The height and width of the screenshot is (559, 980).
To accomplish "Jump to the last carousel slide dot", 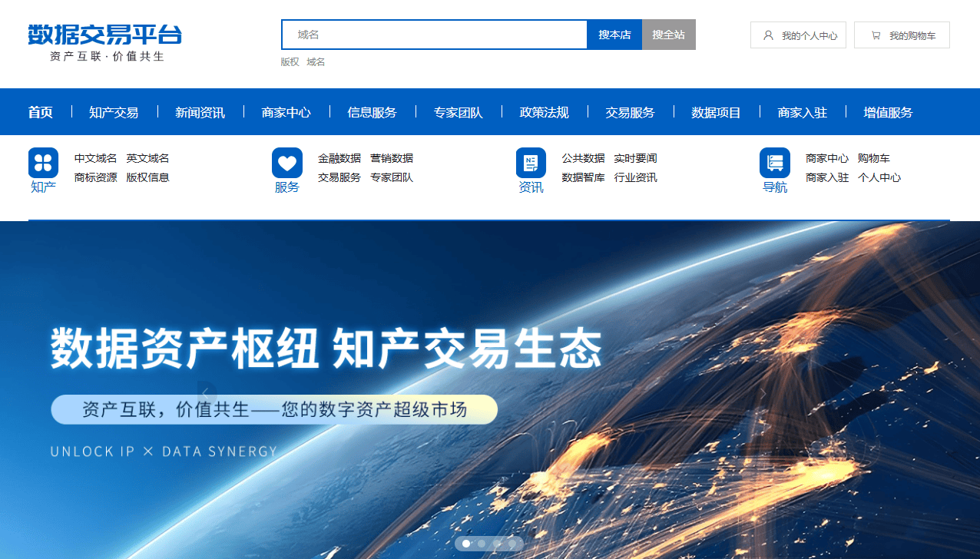I will pyautogui.click(x=512, y=544).
